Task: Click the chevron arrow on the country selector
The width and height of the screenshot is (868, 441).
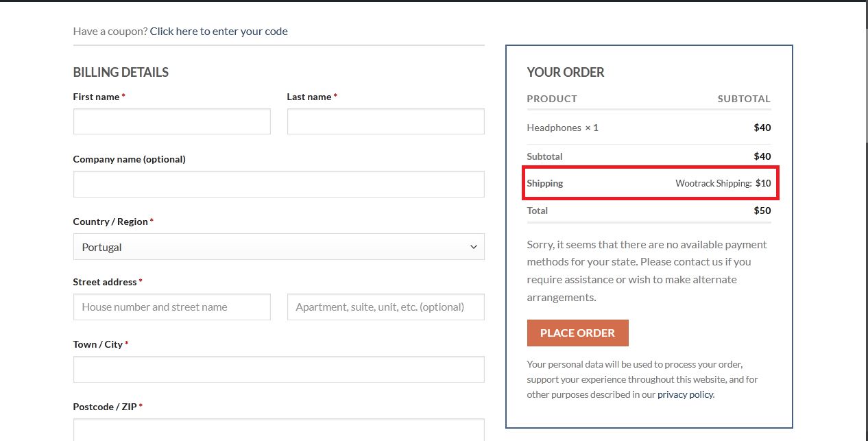Action: coord(473,247)
